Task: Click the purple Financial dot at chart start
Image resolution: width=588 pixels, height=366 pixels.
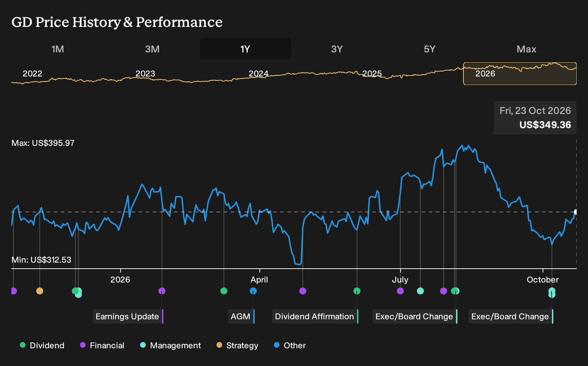Action: 13,291
